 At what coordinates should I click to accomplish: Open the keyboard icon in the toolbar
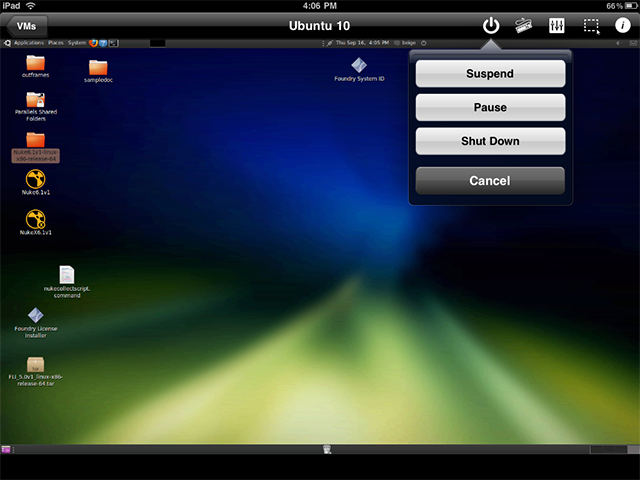(523, 25)
